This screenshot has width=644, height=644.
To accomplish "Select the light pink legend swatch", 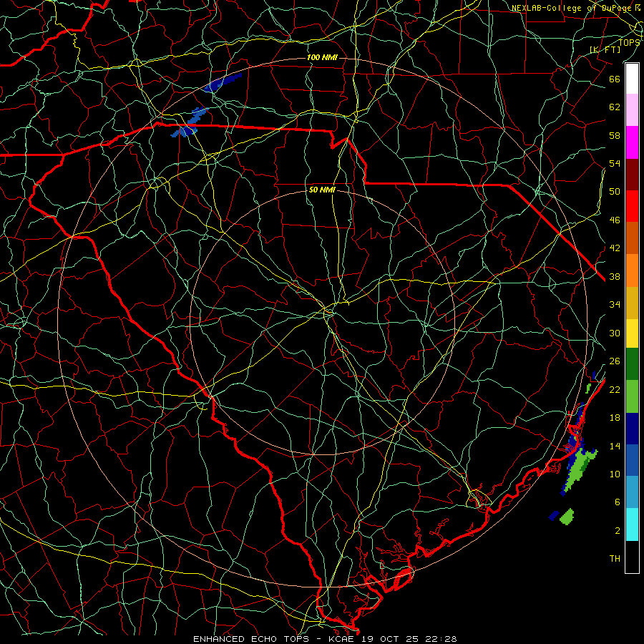I will [632, 110].
